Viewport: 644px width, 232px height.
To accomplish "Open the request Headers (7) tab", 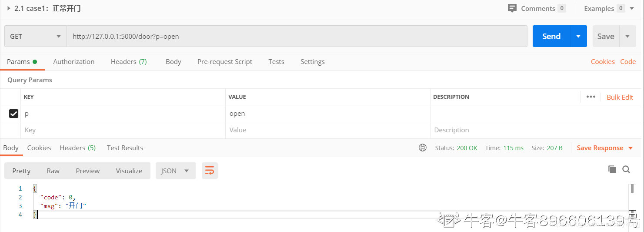I will point(129,62).
